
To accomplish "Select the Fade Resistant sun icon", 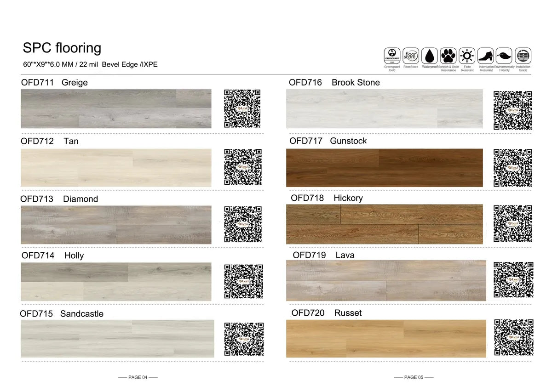I will pos(467,55).
